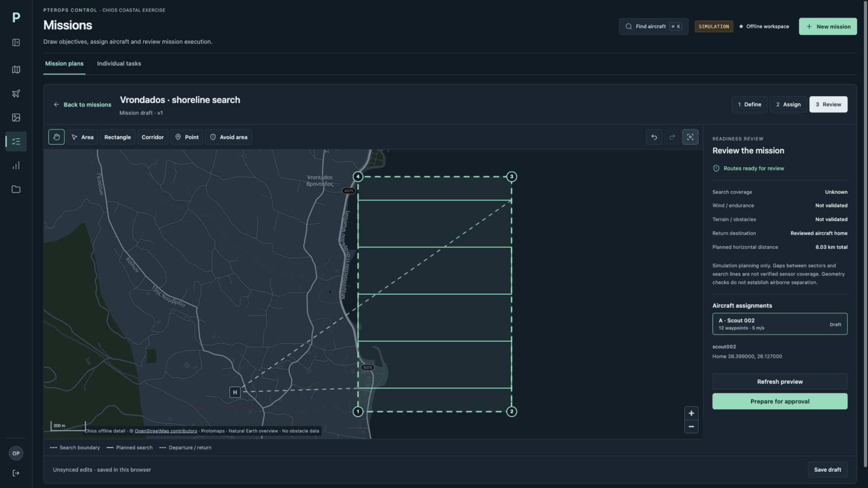Toggle the sidebar panel icon
The height and width of the screenshot is (488, 868).
pyautogui.click(x=16, y=42)
